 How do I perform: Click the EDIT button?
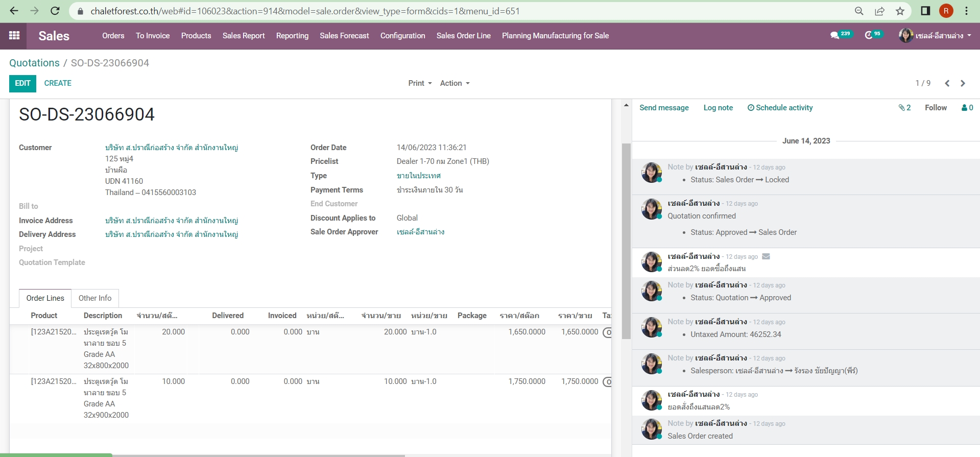[22, 83]
